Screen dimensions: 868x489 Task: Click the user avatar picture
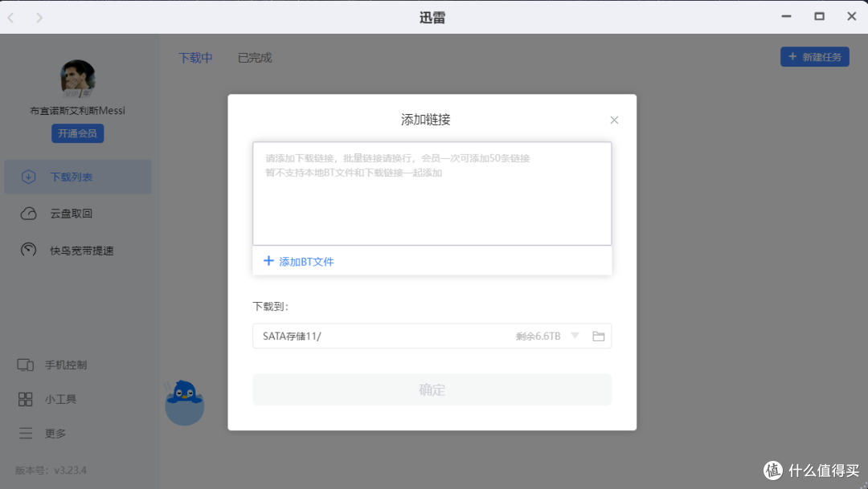click(x=77, y=79)
